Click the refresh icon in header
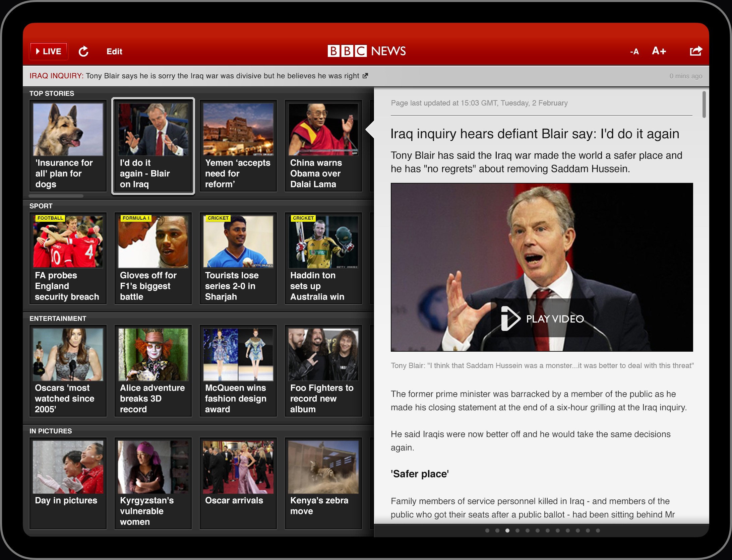The height and width of the screenshot is (560, 732). (83, 51)
